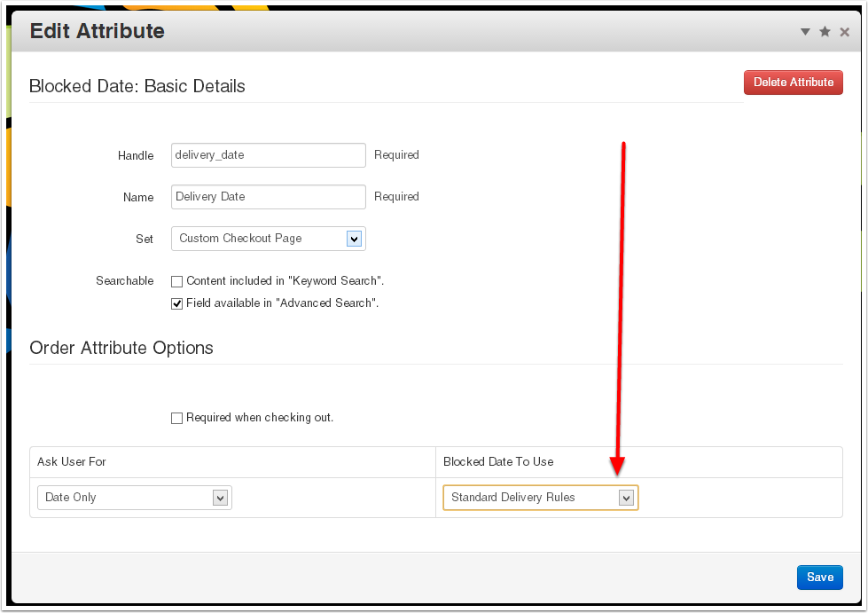This screenshot has width=868, height=613.
Task: Focus the Handle field containing delivery_date
Action: click(268, 155)
